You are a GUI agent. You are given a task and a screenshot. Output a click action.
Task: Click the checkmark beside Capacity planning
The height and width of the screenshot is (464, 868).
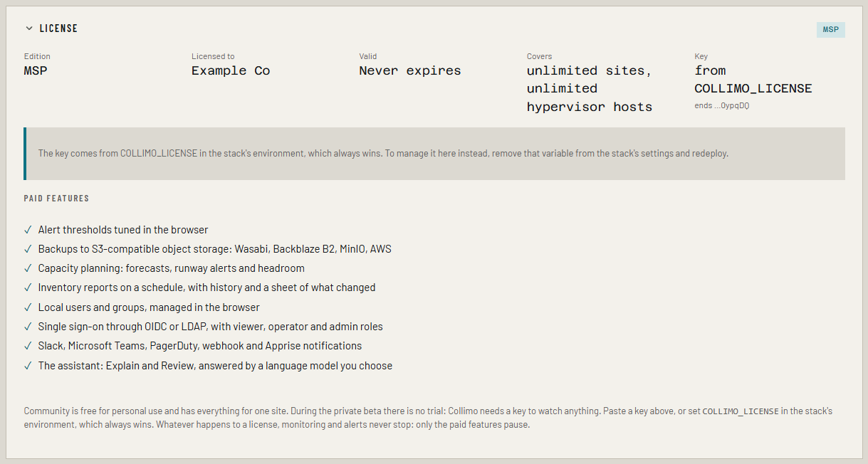pyautogui.click(x=28, y=268)
